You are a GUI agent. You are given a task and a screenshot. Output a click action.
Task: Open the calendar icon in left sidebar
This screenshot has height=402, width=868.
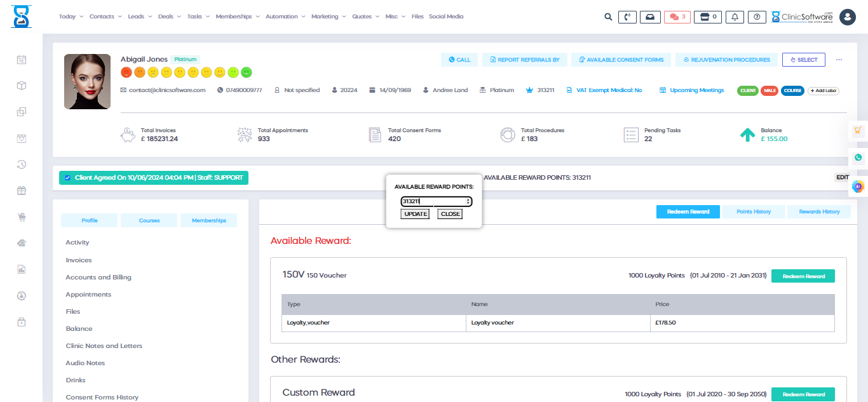pos(22,60)
